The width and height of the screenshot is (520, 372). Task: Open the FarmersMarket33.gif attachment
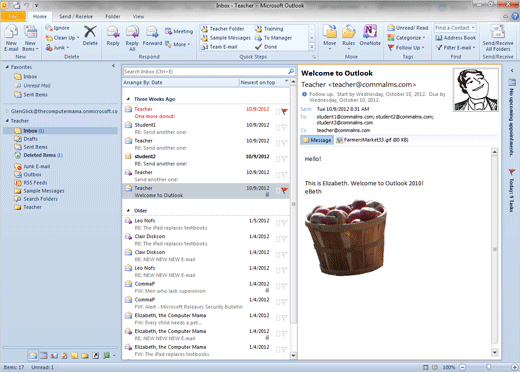(372, 140)
